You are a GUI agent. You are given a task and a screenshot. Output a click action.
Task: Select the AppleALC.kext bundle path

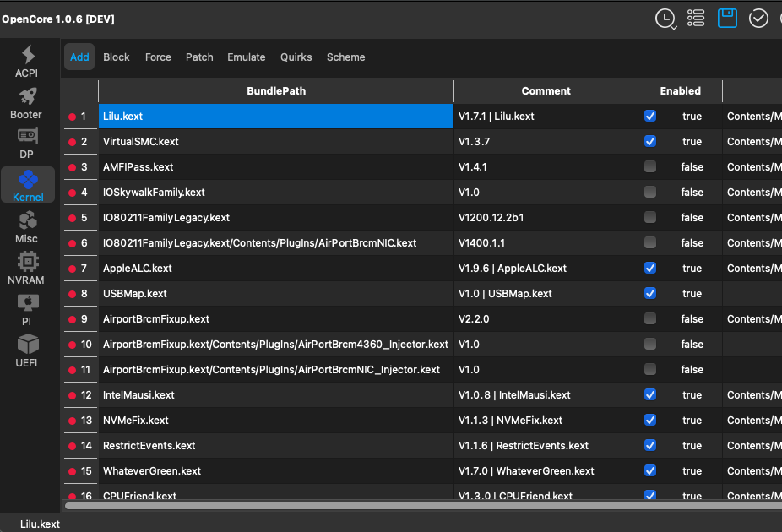pos(276,269)
